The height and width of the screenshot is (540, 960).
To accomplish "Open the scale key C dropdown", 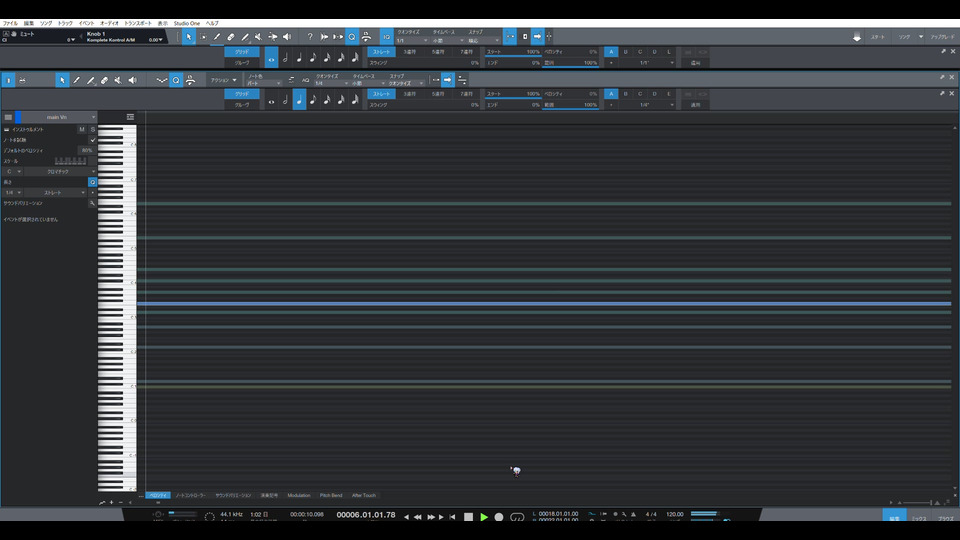I will coord(12,172).
